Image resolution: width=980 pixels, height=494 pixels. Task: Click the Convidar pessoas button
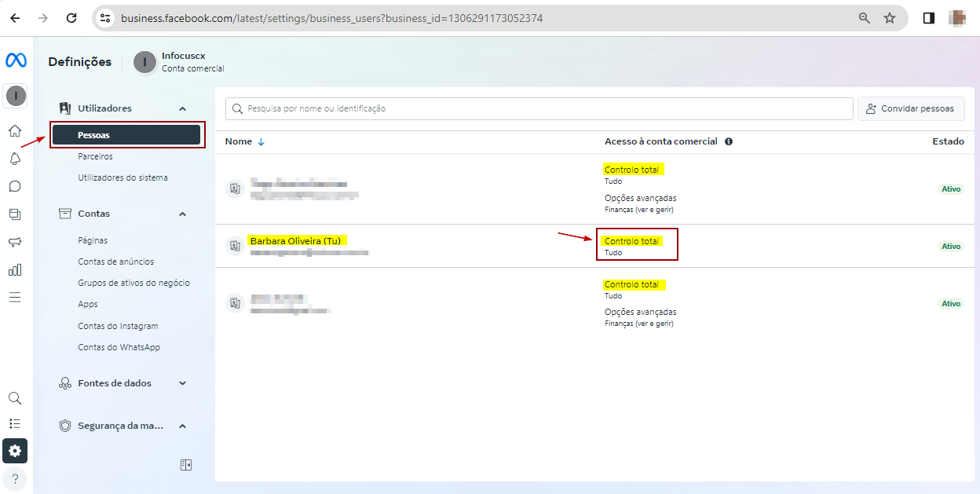tap(910, 108)
